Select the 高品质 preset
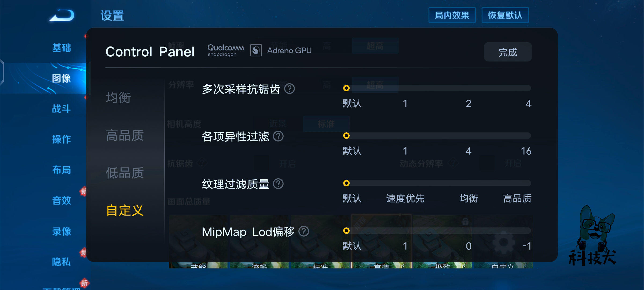This screenshot has width=644, height=290. pos(125,135)
